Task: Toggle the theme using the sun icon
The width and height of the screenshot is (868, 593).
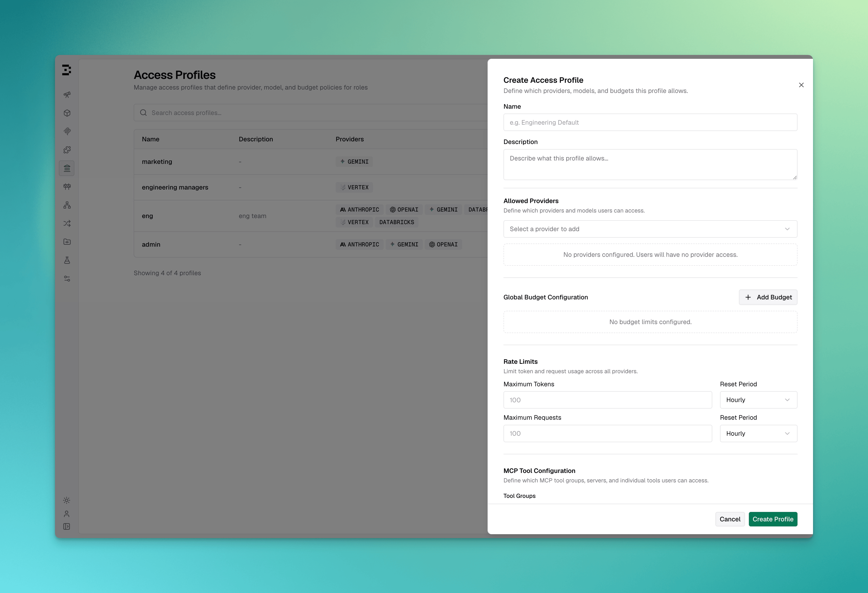Action: 67,501
